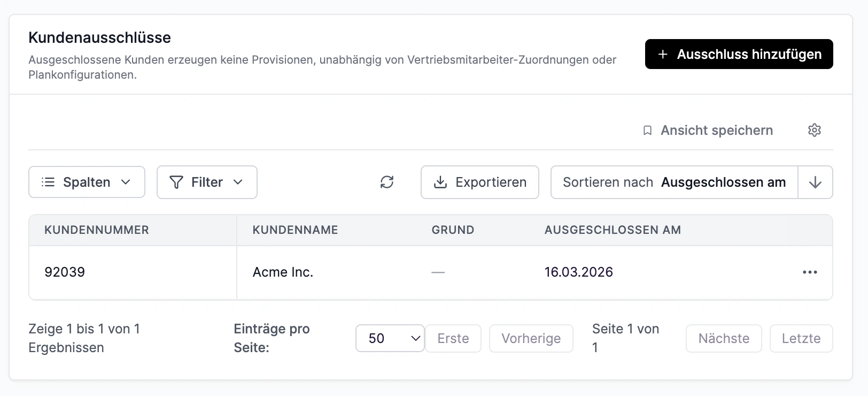
Task: Open Sortieren nach Ausgeschlossen am selector
Action: click(674, 182)
